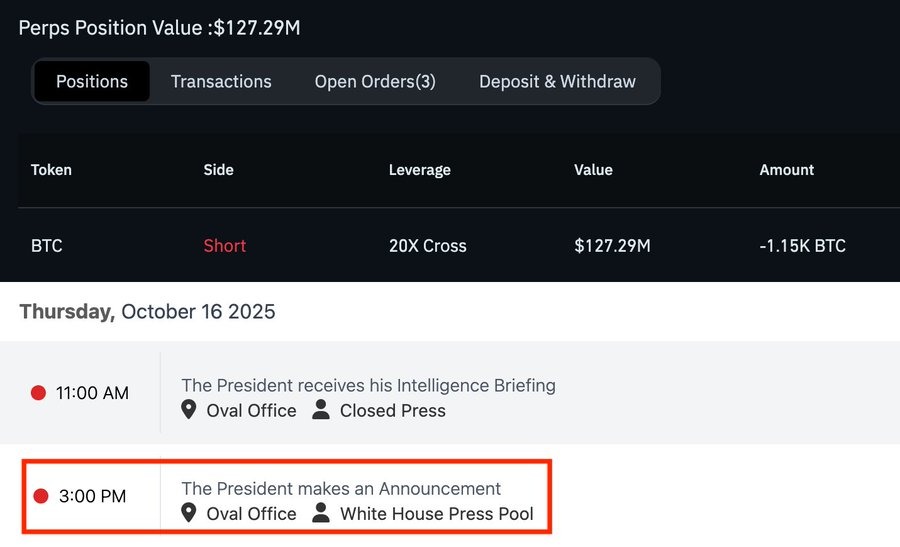Open 'The President receives his Intelligence Briefing' event

point(368,385)
